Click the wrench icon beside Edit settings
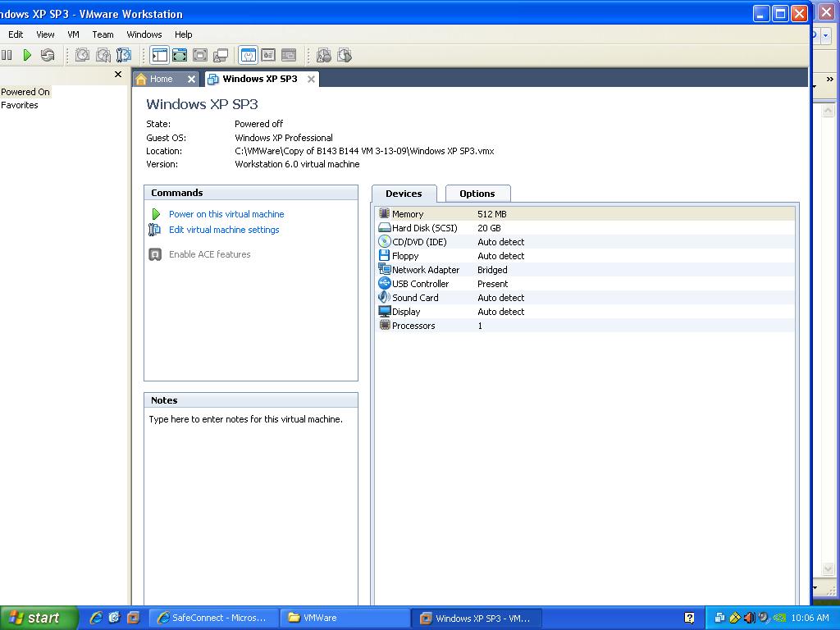 point(155,230)
